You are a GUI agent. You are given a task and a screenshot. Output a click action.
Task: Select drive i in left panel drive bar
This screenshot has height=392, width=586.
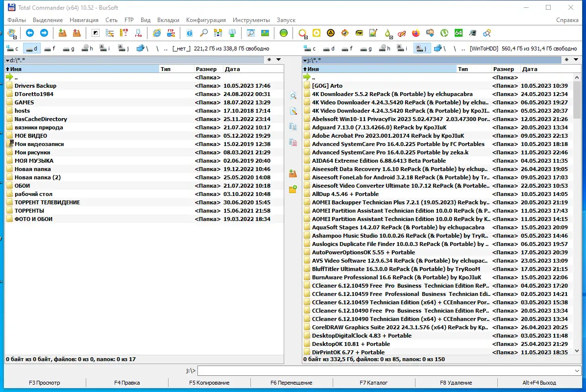point(105,48)
